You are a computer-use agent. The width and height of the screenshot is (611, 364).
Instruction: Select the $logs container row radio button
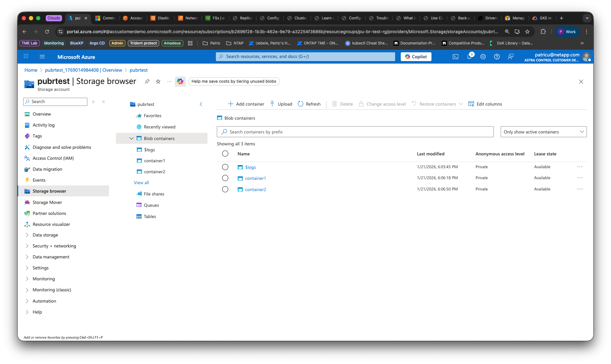pyautogui.click(x=225, y=167)
